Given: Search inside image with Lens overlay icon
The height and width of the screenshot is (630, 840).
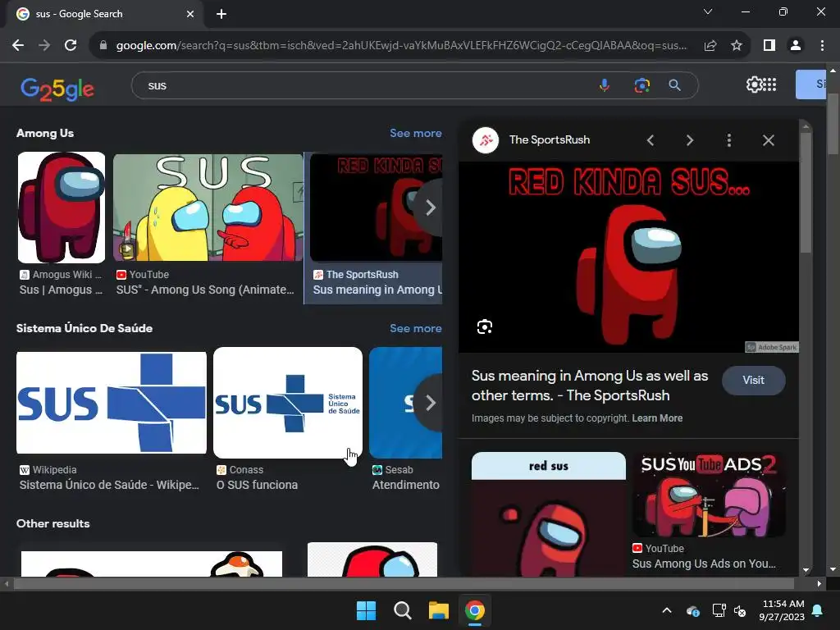Looking at the screenshot, I should [484, 326].
